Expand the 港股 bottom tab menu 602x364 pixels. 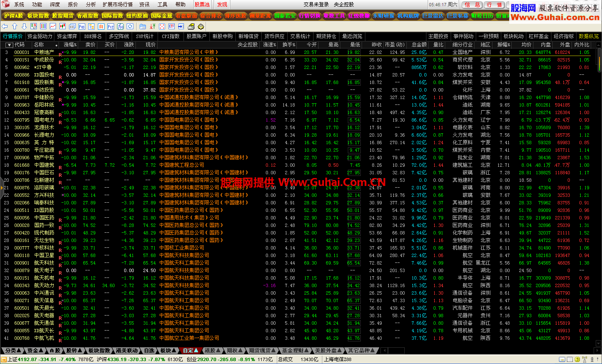tap(213, 351)
